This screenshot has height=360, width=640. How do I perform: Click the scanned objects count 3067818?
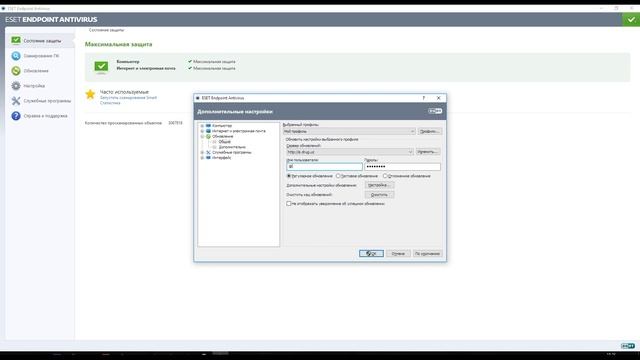coord(176,123)
